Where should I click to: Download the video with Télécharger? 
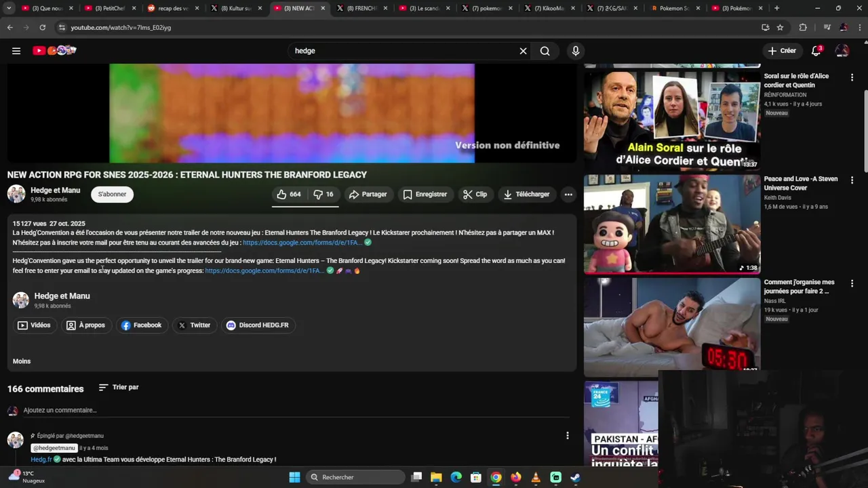pos(527,195)
